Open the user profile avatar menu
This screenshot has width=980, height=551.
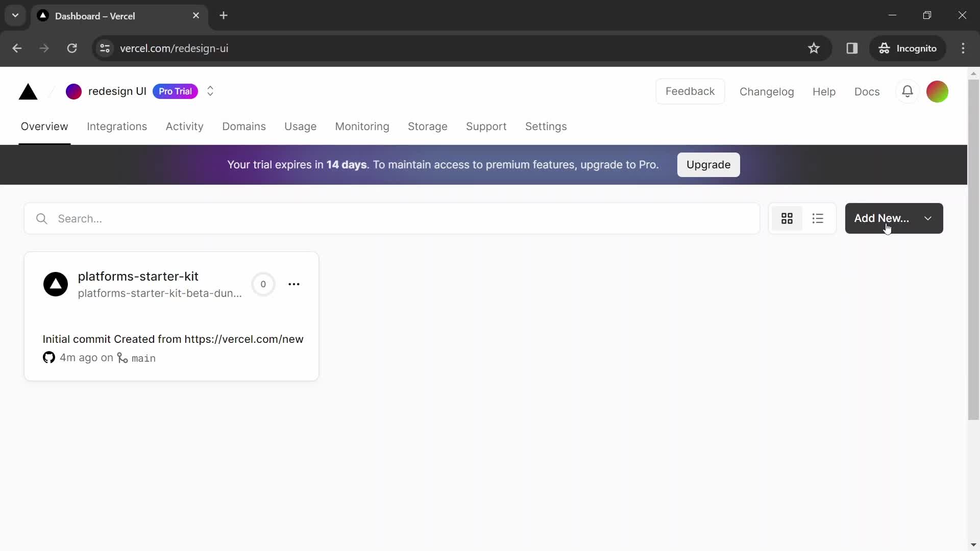[x=937, y=91]
